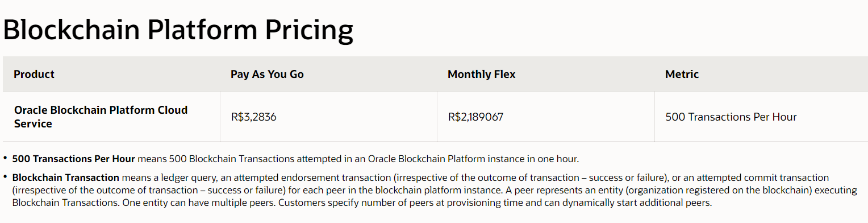Click the R$3,2836 price value
868x223 pixels.
click(x=254, y=117)
